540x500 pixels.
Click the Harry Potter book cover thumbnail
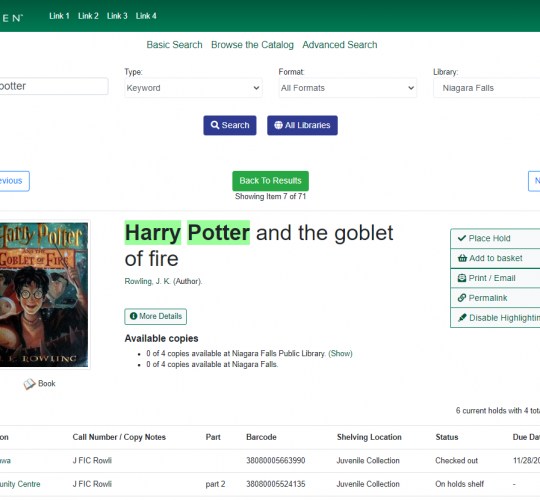tap(44, 295)
